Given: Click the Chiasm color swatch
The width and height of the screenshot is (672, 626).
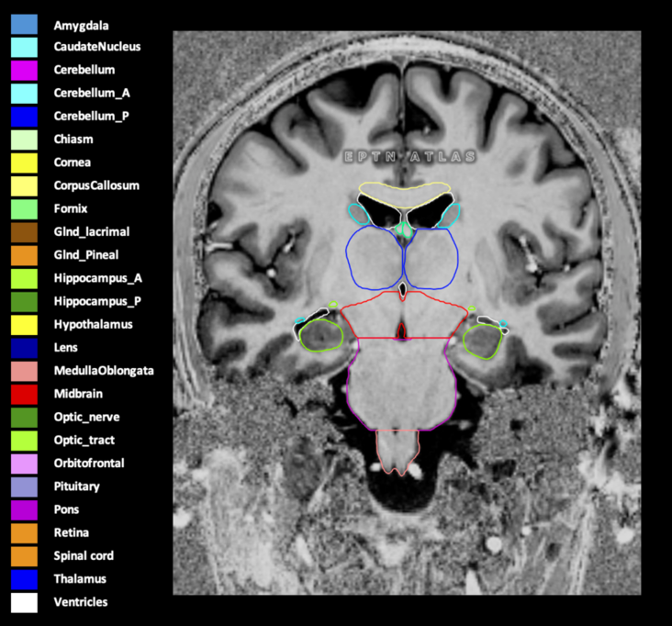Looking at the screenshot, I should (24, 140).
